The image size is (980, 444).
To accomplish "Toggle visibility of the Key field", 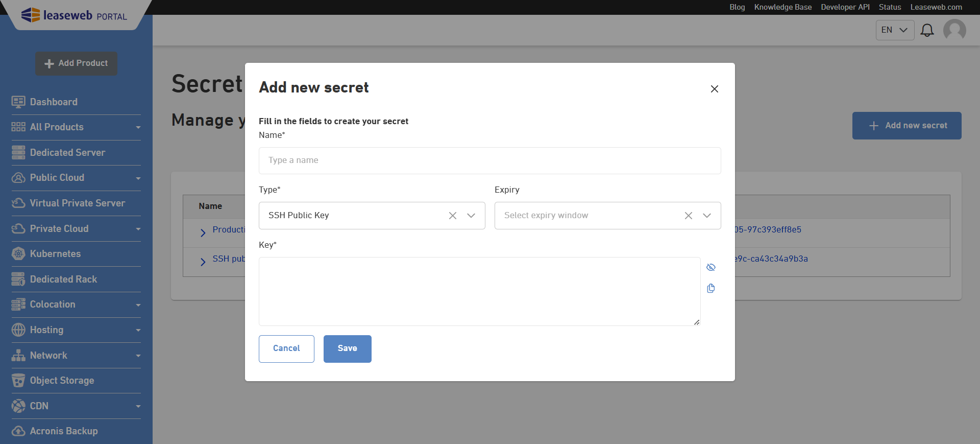I will pos(711,267).
